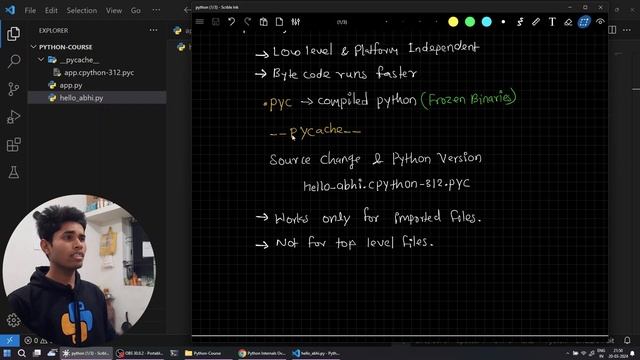Image resolution: width=640 pixels, height=360 pixels.
Task: Toggle eye visibility mode in Scrble Ink
Action: [x=600, y=22]
